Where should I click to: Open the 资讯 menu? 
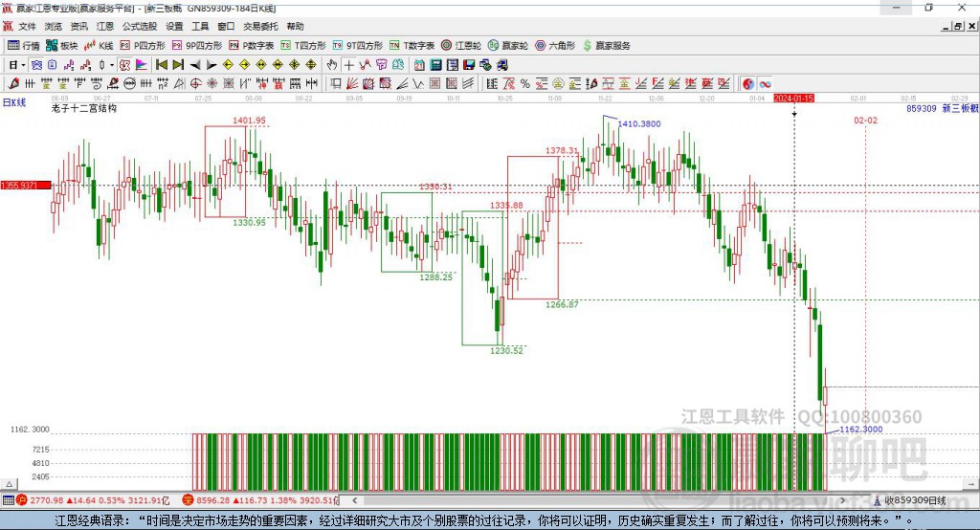pos(78,26)
